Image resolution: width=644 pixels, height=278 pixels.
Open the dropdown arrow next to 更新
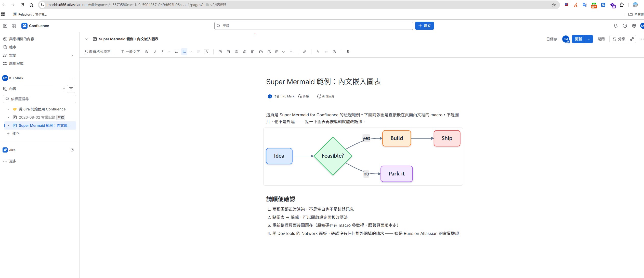[x=589, y=39]
